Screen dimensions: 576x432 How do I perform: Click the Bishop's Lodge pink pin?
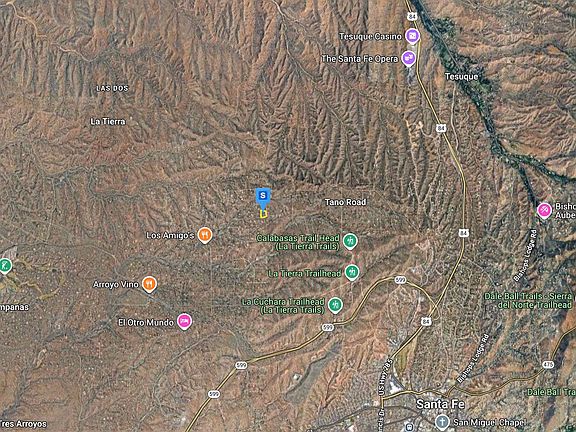click(544, 210)
